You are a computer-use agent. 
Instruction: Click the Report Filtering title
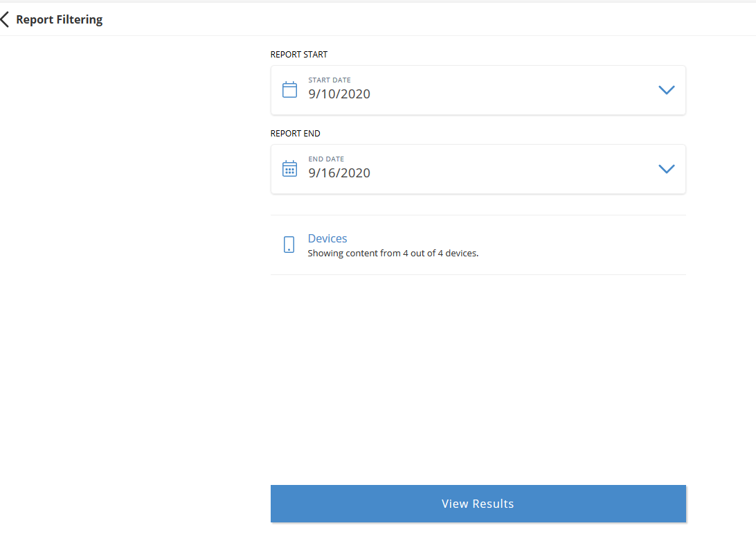pos(60,20)
